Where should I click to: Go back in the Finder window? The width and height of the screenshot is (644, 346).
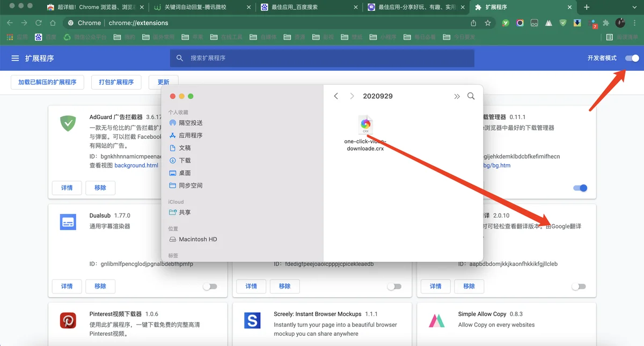point(336,96)
